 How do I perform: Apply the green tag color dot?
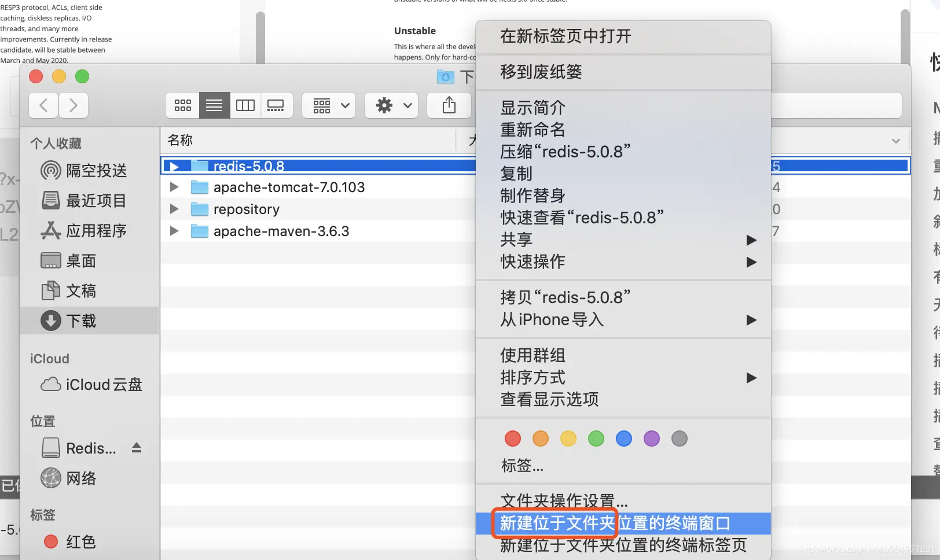[x=596, y=439]
